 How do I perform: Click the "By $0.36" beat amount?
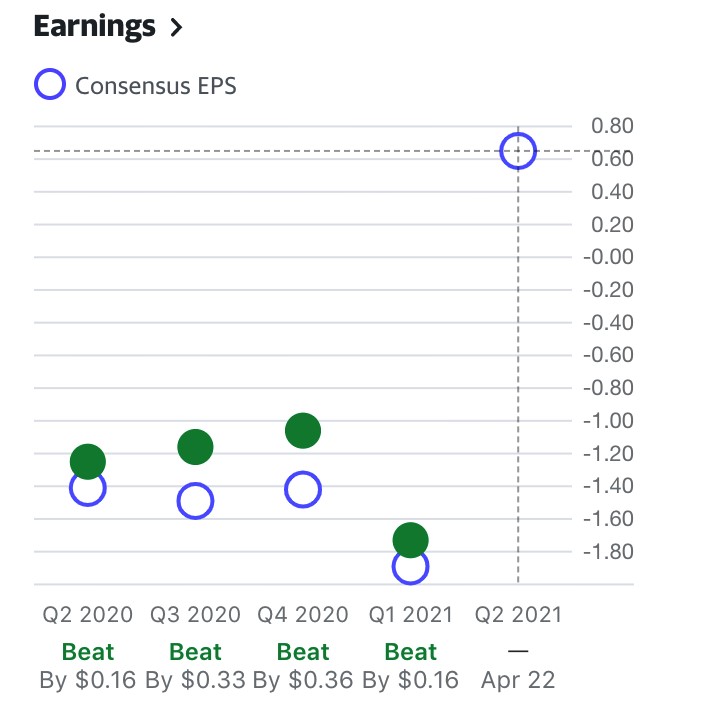[303, 681]
